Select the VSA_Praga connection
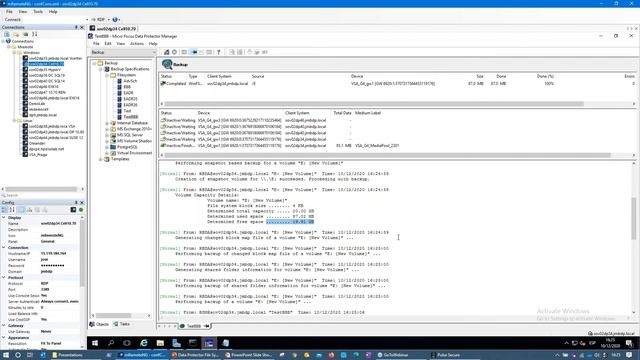 [x=38, y=155]
